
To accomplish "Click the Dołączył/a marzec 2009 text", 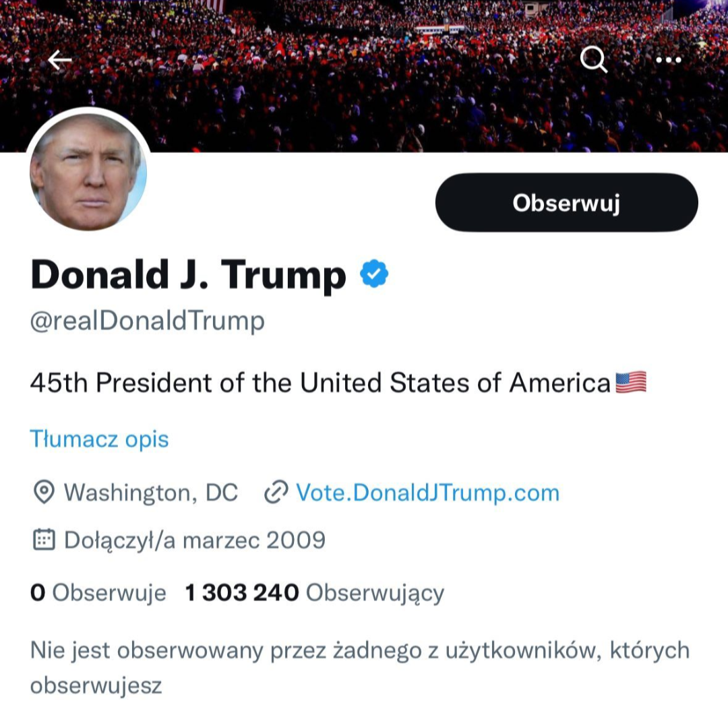I will tap(194, 540).
